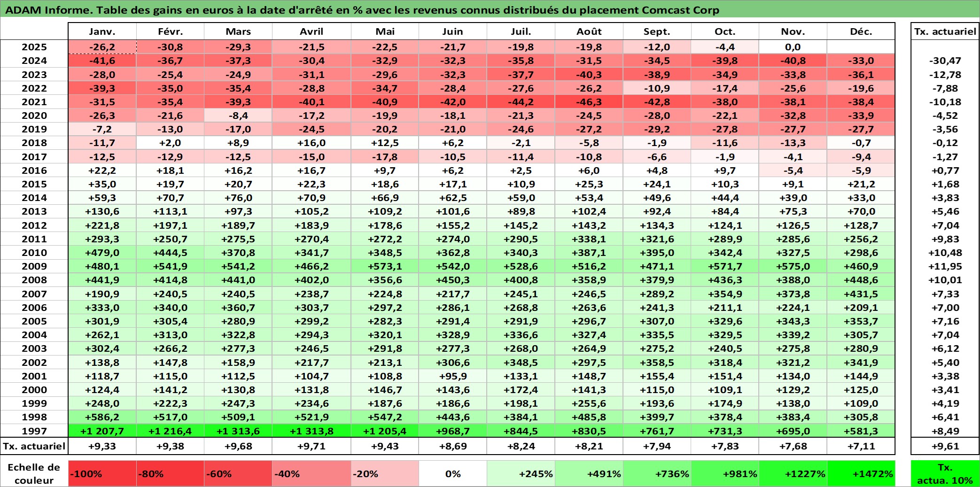The height and width of the screenshot is (487, 980).
Task: Click the 'Tx. actua. 10%' green legend cell
Action: (x=945, y=473)
